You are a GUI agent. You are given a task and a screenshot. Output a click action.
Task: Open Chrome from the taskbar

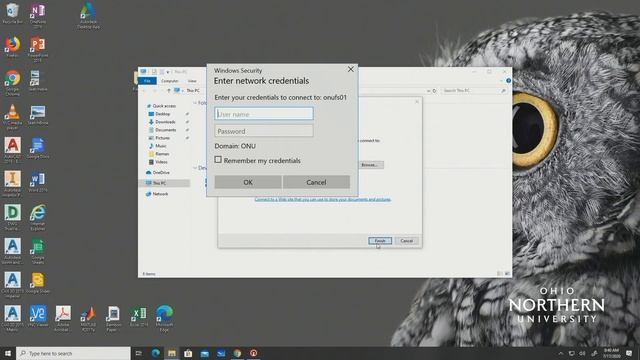(237, 353)
